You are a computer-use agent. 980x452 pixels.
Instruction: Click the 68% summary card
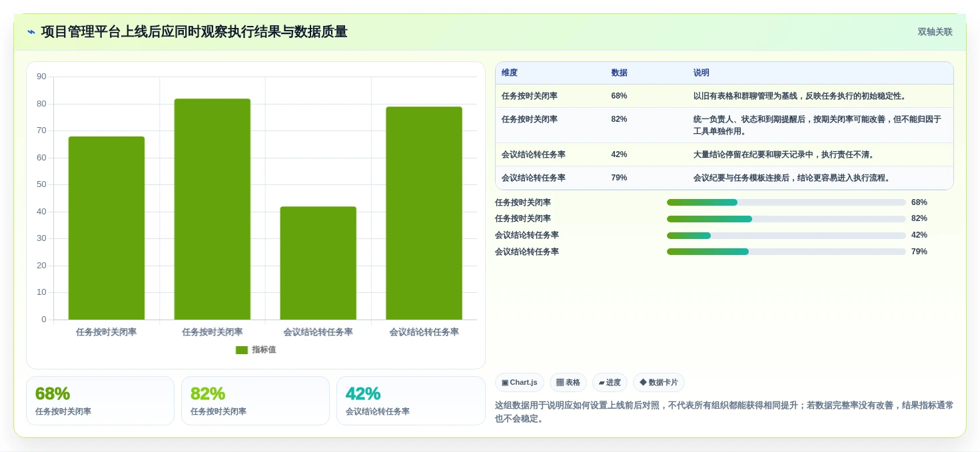coord(100,401)
